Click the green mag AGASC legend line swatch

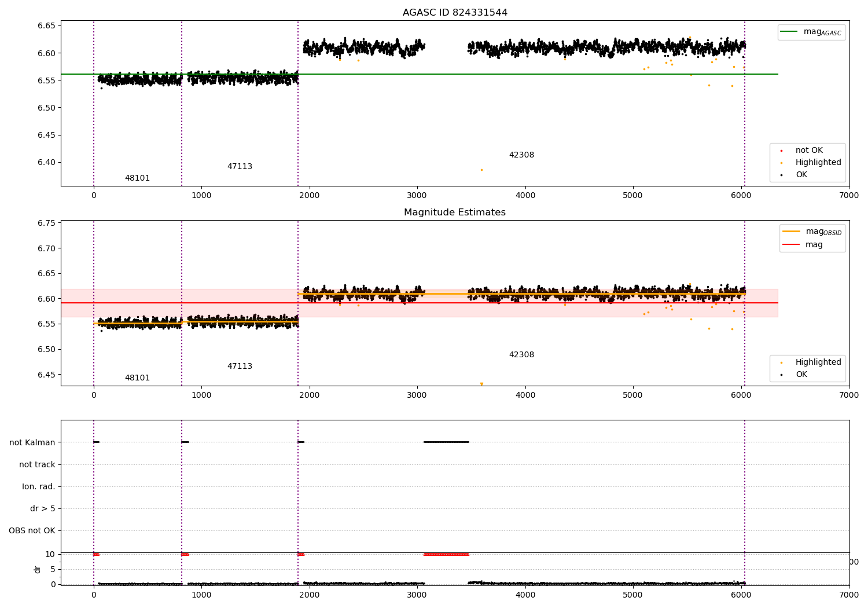(x=789, y=32)
